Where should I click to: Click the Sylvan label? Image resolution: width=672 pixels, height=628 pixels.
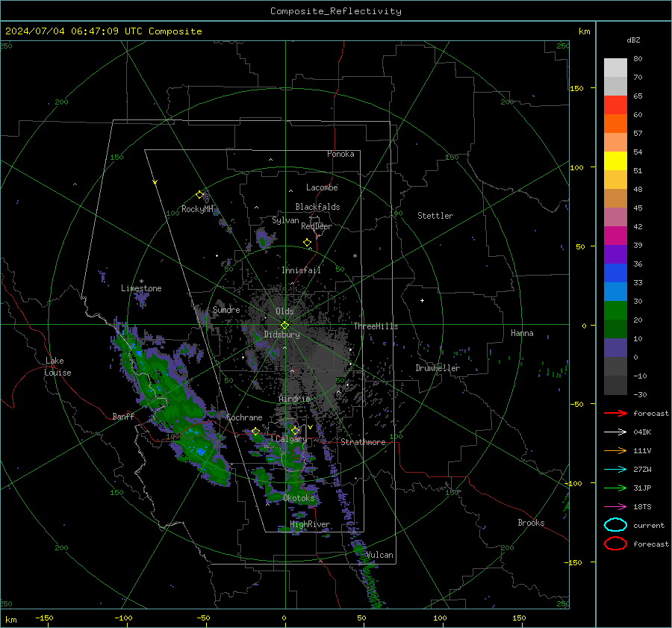(x=285, y=220)
